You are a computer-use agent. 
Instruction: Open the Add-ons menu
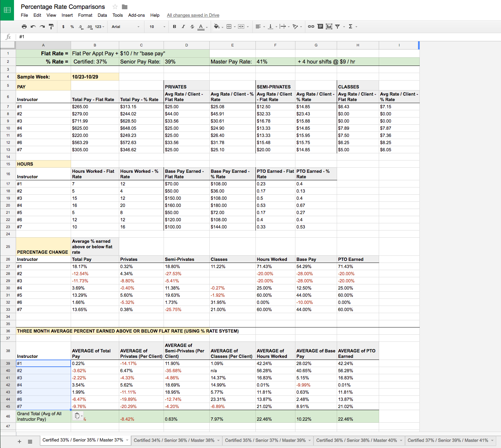coord(137,15)
